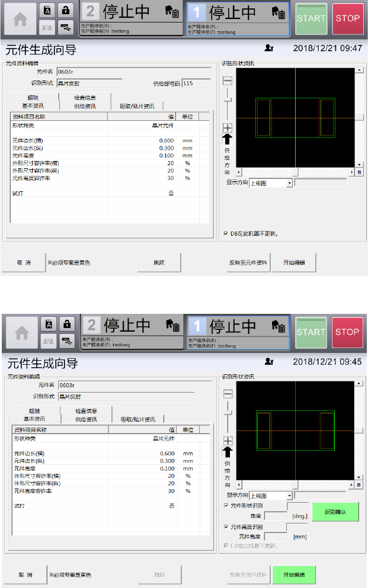Click preview scrollbar corner icon, 09:47 screen
The height and width of the screenshot is (588, 368).
359,172
